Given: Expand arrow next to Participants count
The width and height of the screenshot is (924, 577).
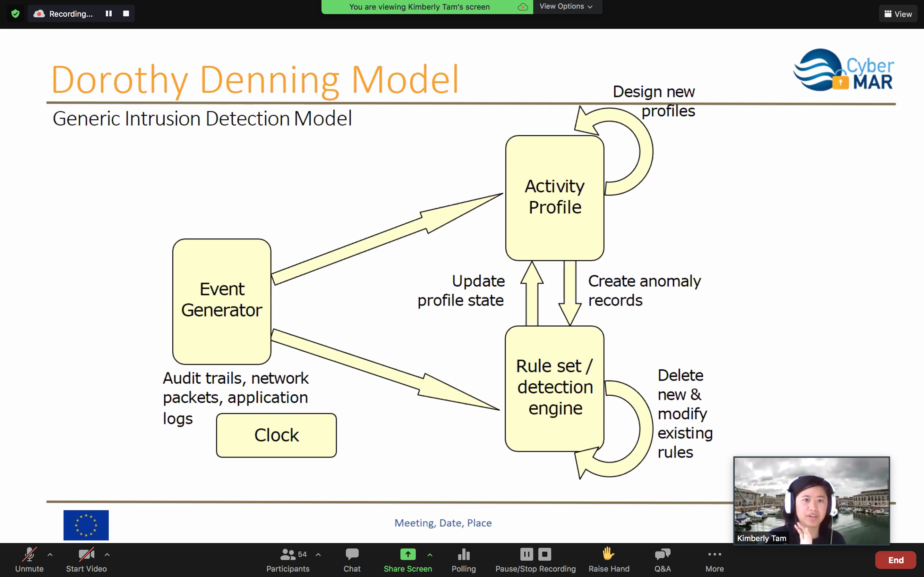Looking at the screenshot, I should point(319,555).
